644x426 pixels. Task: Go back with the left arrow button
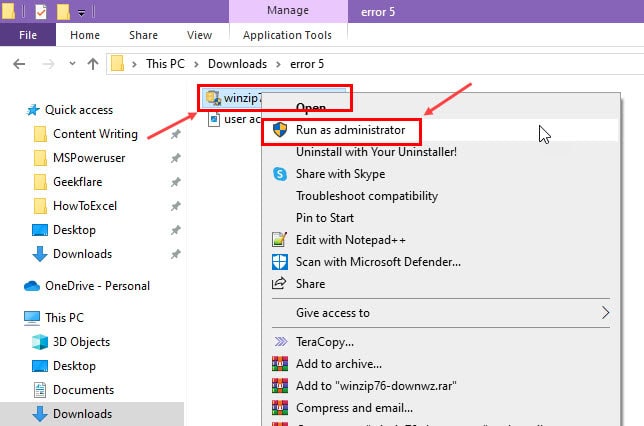(x=19, y=64)
